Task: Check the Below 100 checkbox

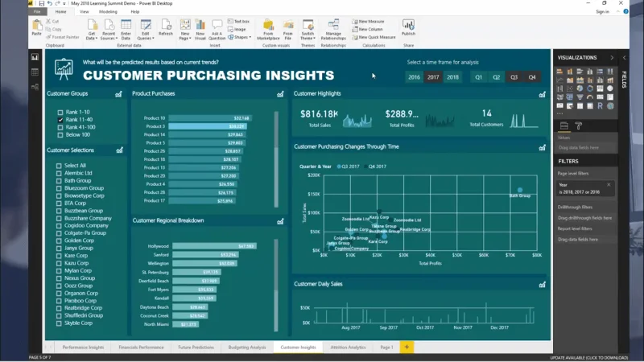Action: point(60,134)
